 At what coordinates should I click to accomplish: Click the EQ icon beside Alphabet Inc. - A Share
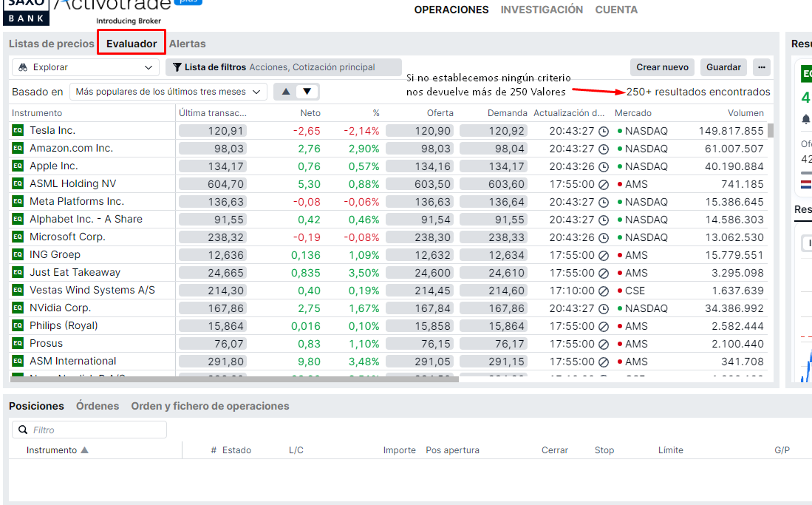point(18,219)
